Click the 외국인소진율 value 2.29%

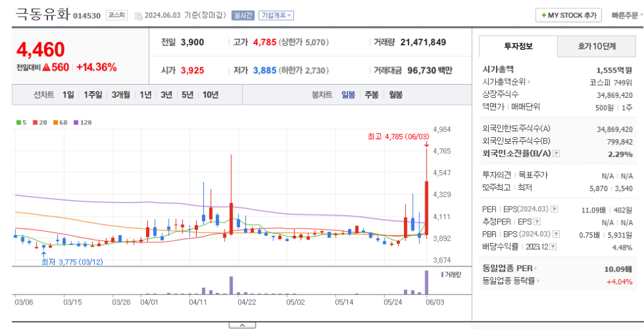click(x=621, y=155)
